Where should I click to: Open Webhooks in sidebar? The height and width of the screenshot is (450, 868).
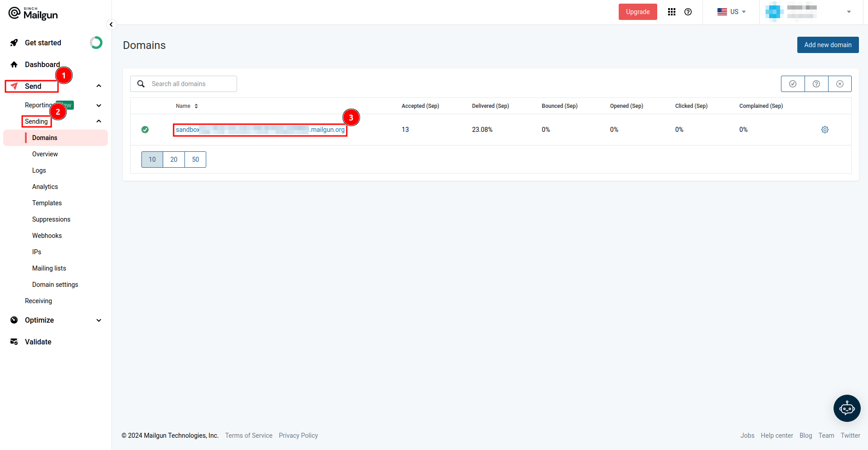tap(47, 236)
